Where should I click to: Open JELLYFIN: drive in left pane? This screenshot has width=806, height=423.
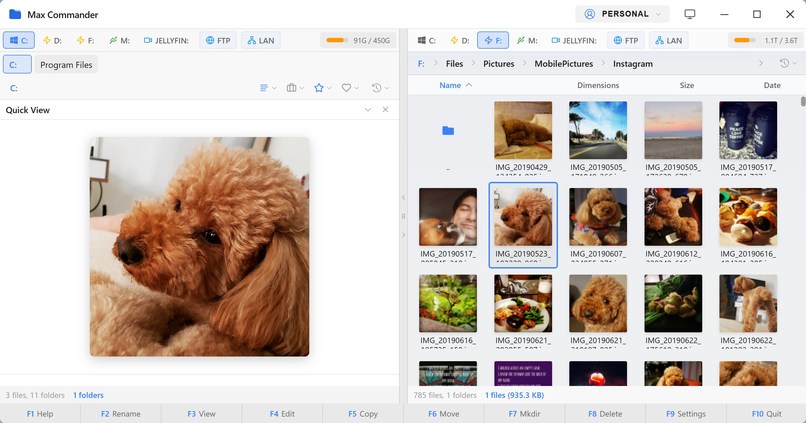(x=166, y=40)
